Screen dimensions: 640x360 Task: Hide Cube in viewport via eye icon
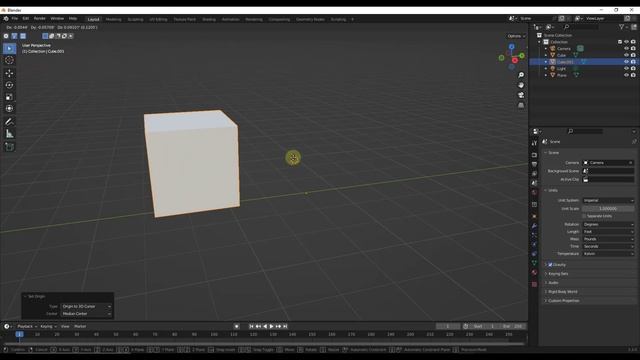pos(626,55)
